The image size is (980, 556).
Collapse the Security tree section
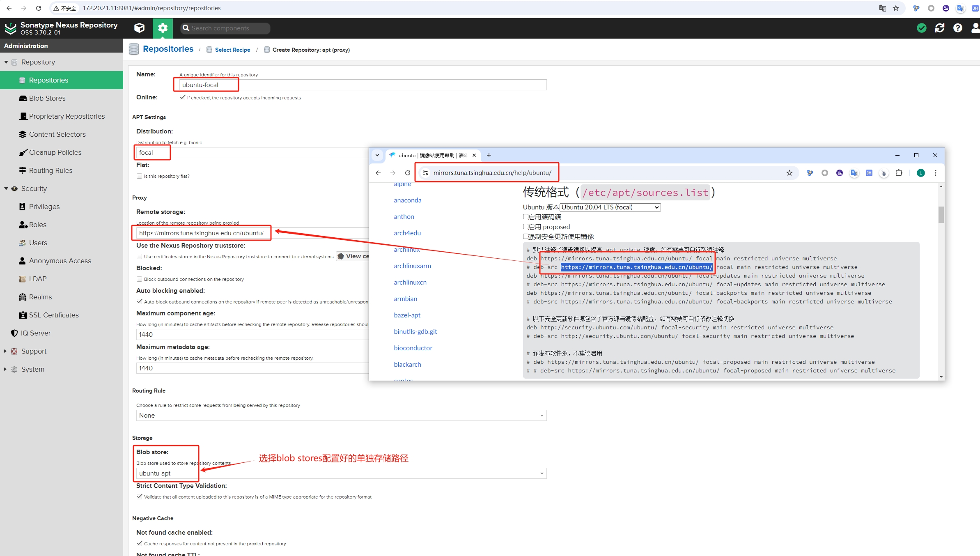tap(6, 188)
